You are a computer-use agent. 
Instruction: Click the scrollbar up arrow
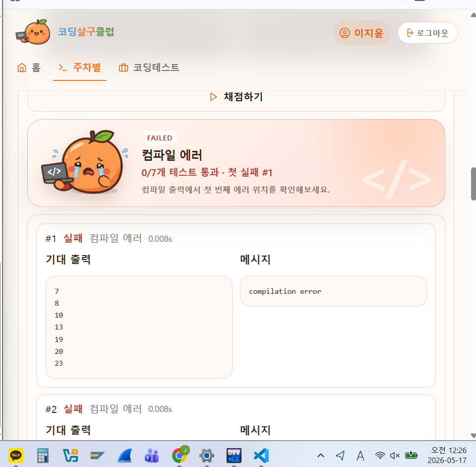(x=473, y=15)
